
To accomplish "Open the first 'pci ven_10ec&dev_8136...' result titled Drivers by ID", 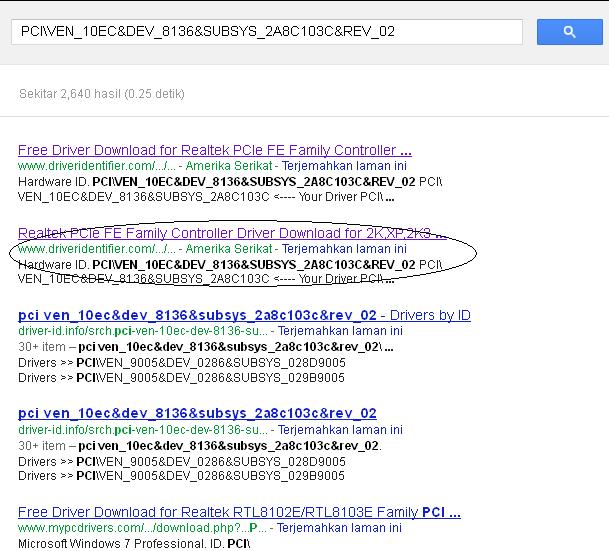I will coord(244,315).
